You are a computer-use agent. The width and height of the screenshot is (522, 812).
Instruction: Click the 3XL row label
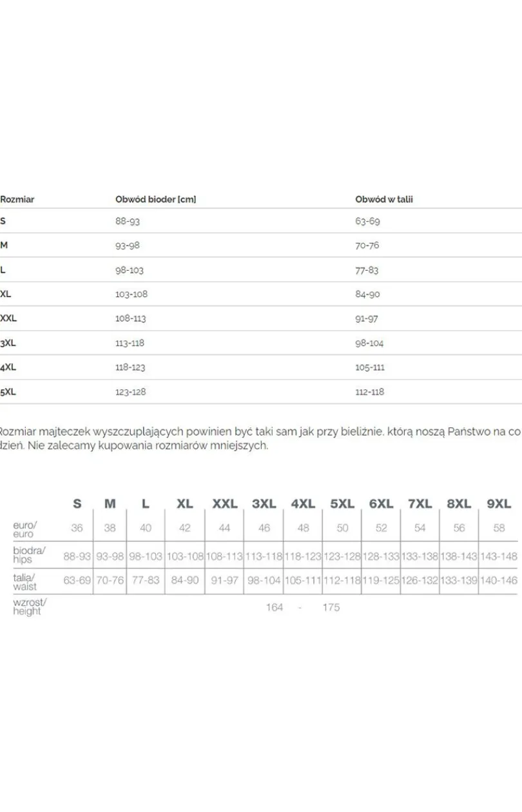pos(8,343)
